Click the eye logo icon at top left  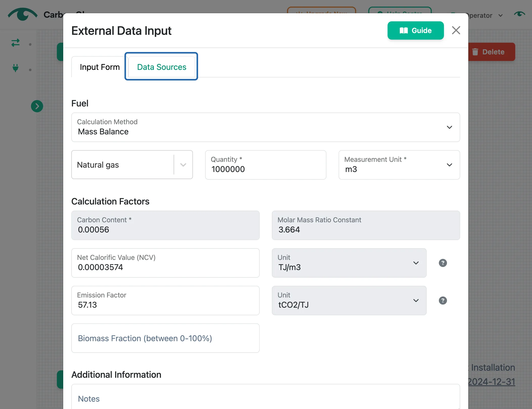pyautogui.click(x=23, y=14)
